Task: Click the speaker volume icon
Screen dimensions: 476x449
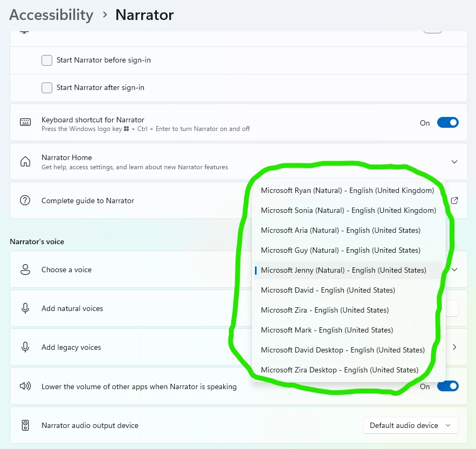Action: point(25,386)
